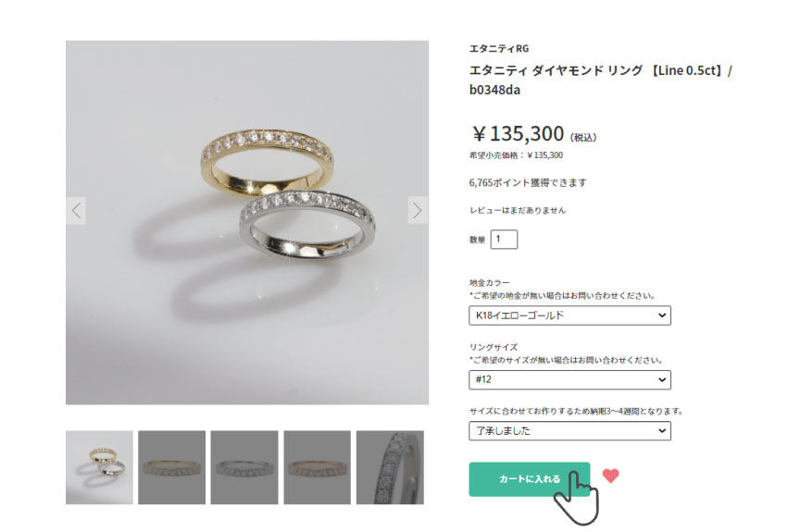
Task: Select the yellow gold ring thumbnail
Action: (172, 467)
